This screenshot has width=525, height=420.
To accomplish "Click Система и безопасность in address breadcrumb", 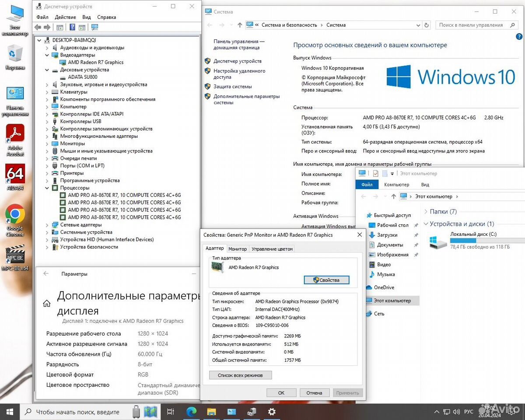I will (289, 25).
